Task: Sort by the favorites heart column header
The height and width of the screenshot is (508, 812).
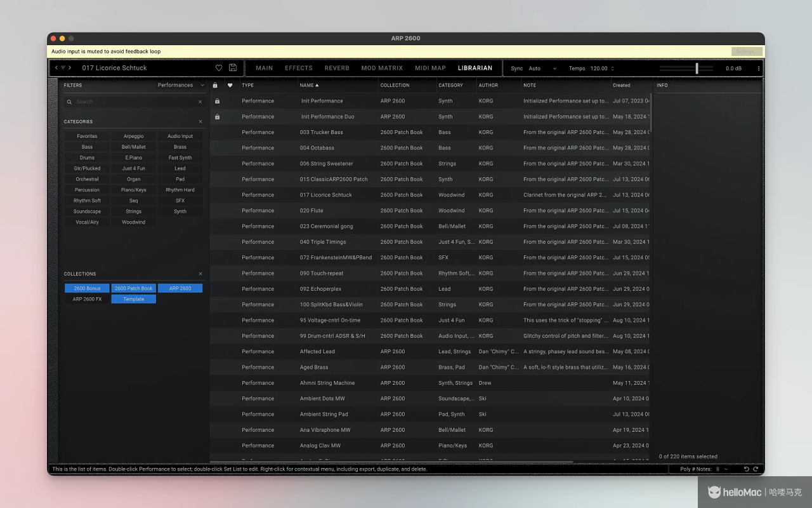Action: click(x=230, y=85)
